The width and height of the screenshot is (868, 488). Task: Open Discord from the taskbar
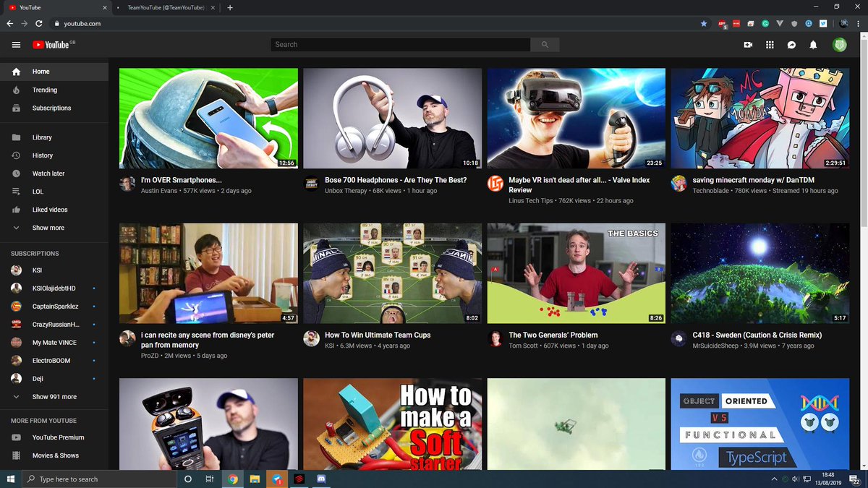coord(321,479)
